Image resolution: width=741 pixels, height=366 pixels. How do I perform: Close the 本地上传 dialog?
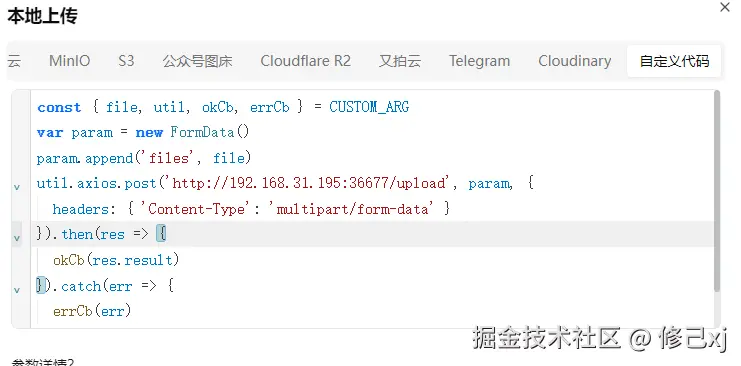[724, 8]
